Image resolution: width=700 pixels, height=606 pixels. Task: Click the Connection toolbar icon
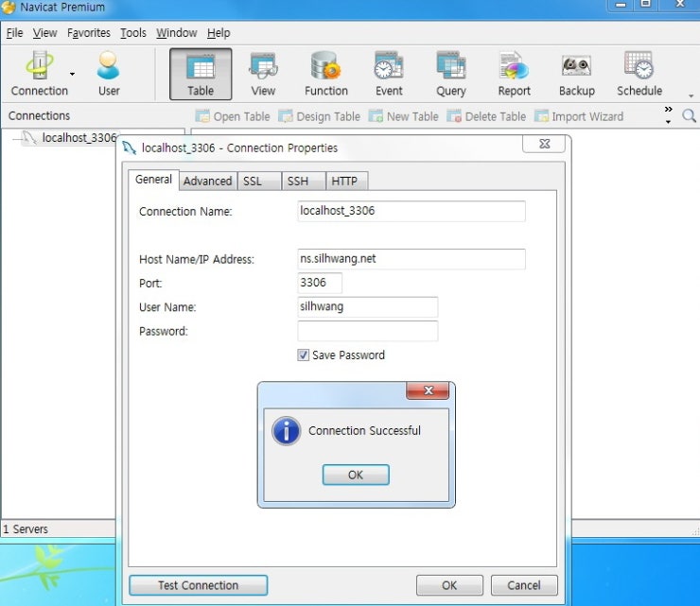pos(40,74)
